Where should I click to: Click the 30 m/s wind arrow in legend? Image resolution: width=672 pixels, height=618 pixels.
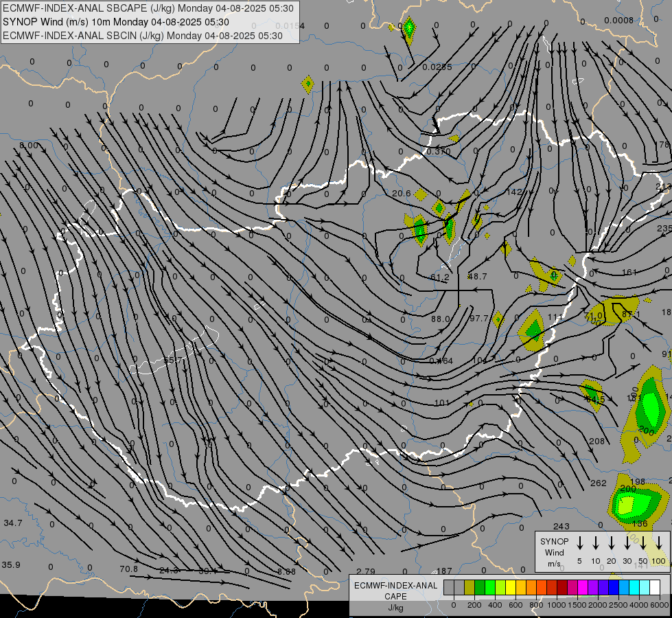coord(627,543)
